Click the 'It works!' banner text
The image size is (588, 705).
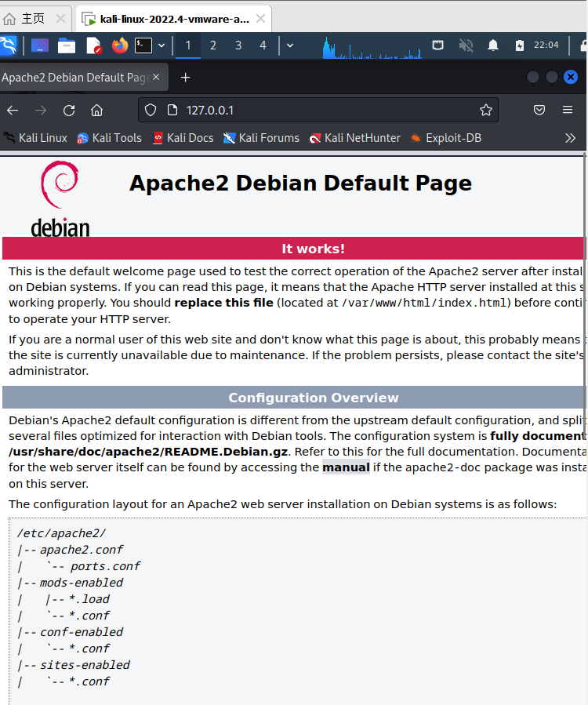point(314,249)
